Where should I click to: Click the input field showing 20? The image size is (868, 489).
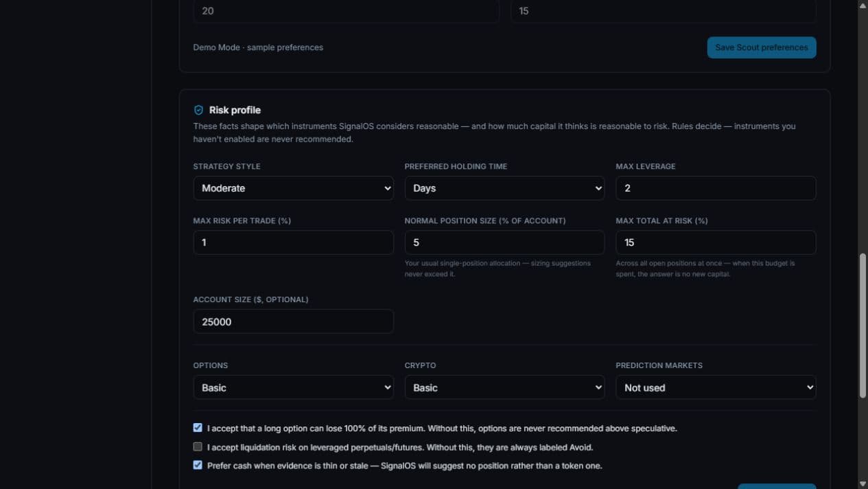(x=346, y=11)
